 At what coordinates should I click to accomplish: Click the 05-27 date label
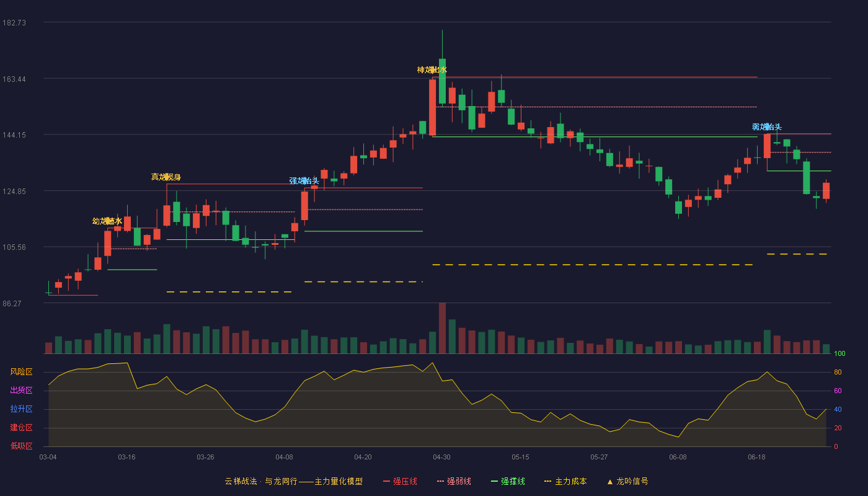599,457
